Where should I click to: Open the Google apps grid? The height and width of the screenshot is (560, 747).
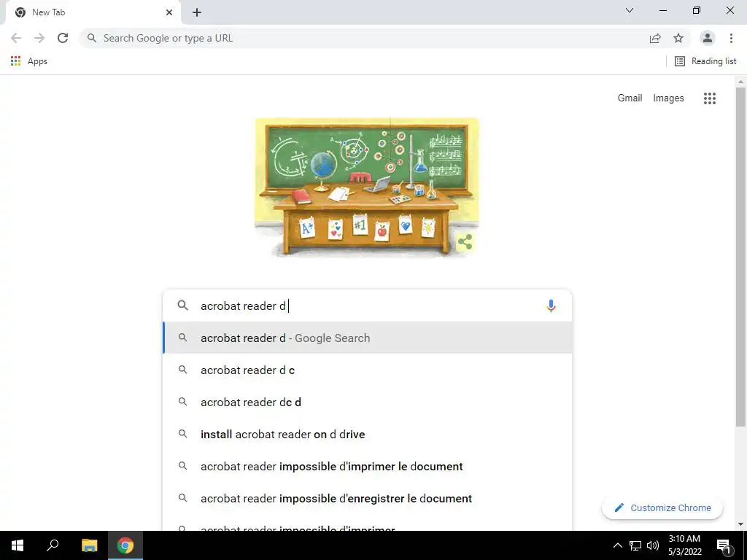[x=710, y=98]
